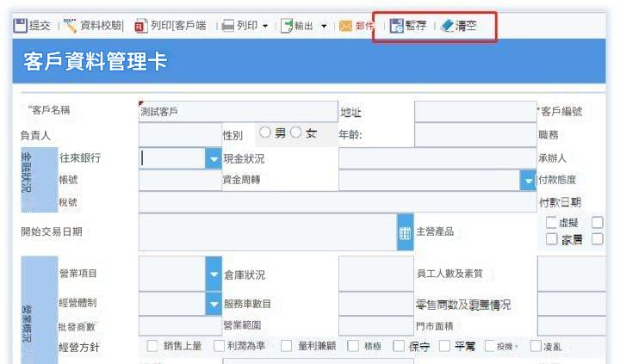Tick the 虛擬 product checkbox
This screenshot has height=364, width=620.
tap(551, 223)
